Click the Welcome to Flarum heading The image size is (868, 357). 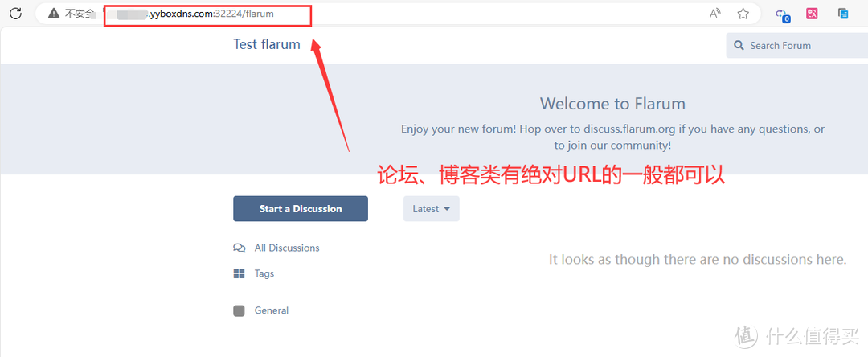612,104
